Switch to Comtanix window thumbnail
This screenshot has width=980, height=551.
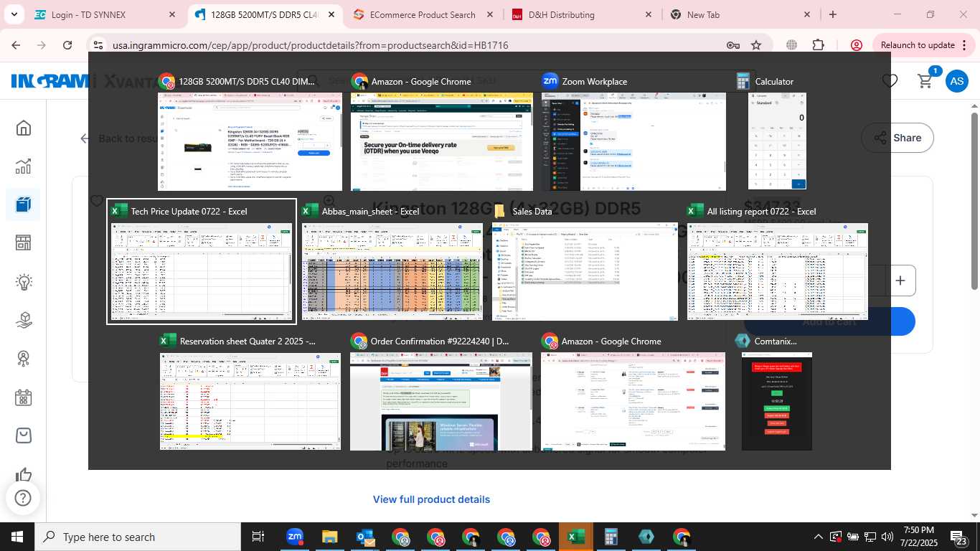click(x=777, y=392)
